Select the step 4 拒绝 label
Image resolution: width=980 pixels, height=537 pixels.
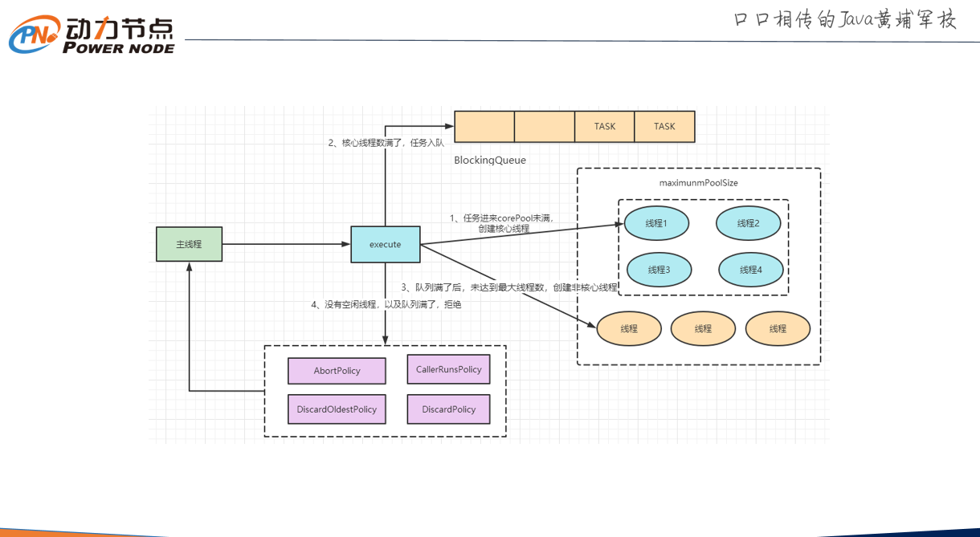pos(386,305)
